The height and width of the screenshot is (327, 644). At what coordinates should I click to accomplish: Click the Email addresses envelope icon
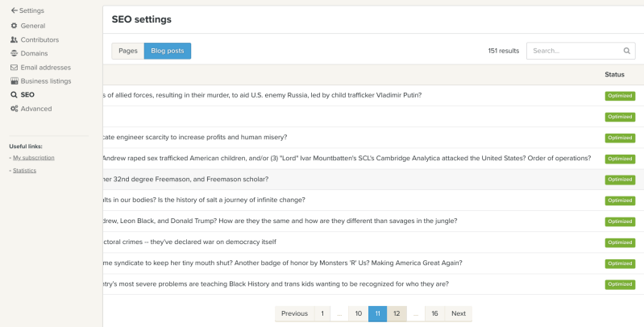14,67
